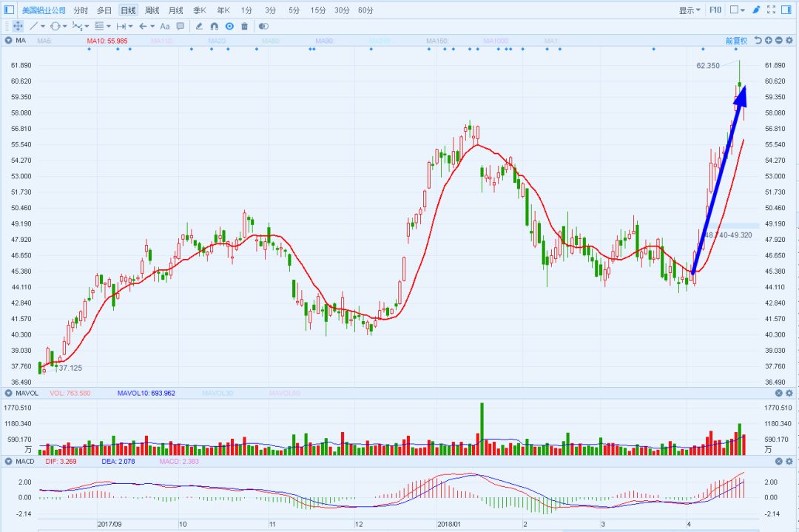This screenshot has height=532, width=799.
Task: Open the 显示 display dropdown
Action: pyautogui.click(x=690, y=10)
